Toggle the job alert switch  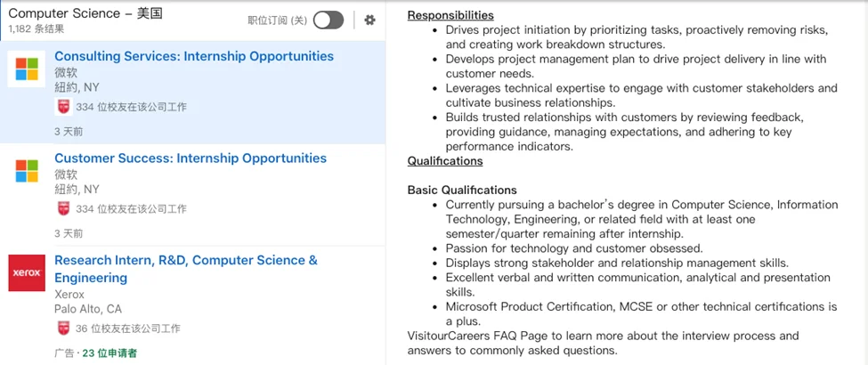click(x=328, y=20)
